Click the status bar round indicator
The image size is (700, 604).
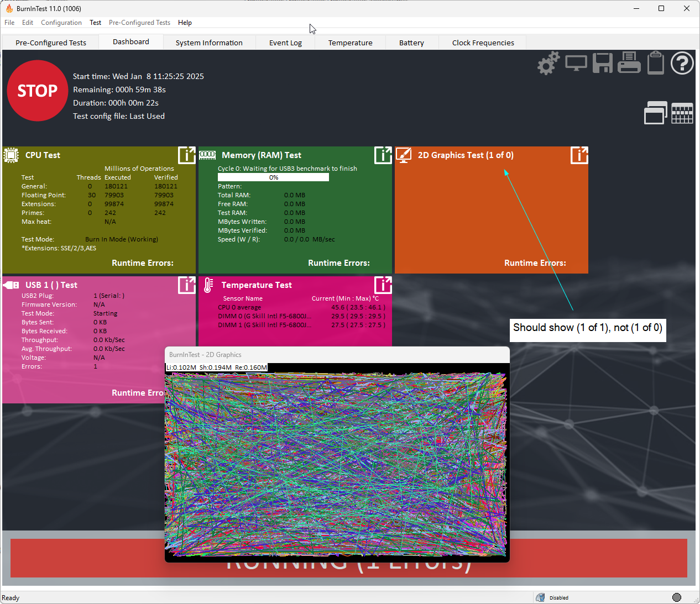(x=677, y=597)
